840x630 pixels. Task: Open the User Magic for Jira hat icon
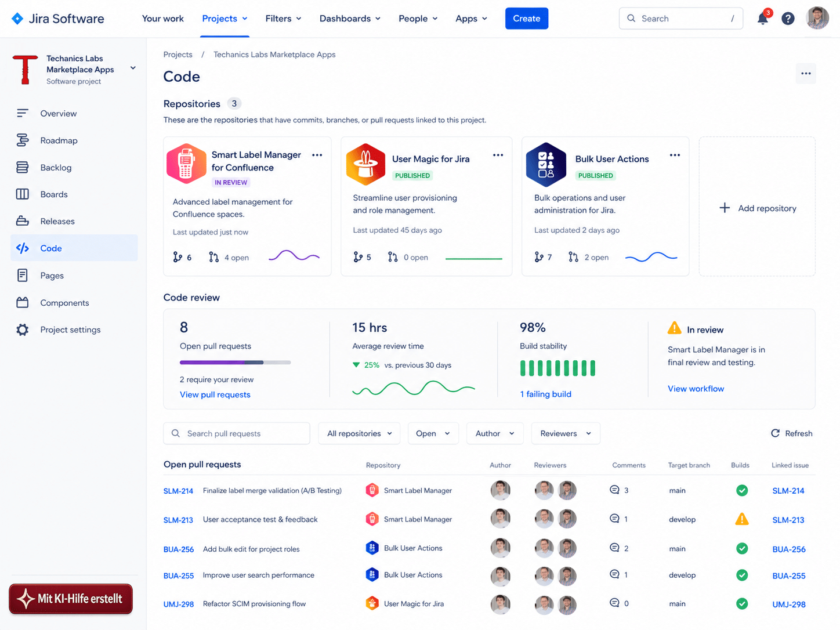[365, 164]
